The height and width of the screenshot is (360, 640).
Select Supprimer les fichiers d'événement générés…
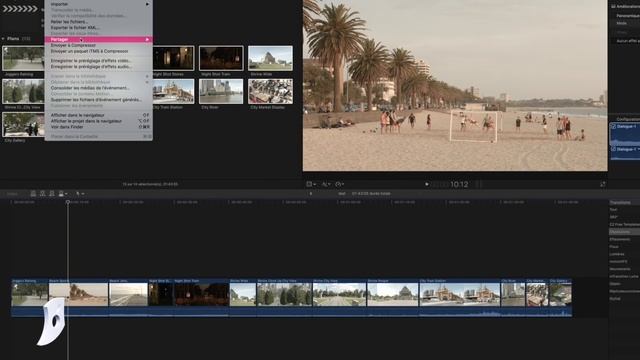pyautogui.click(x=98, y=99)
